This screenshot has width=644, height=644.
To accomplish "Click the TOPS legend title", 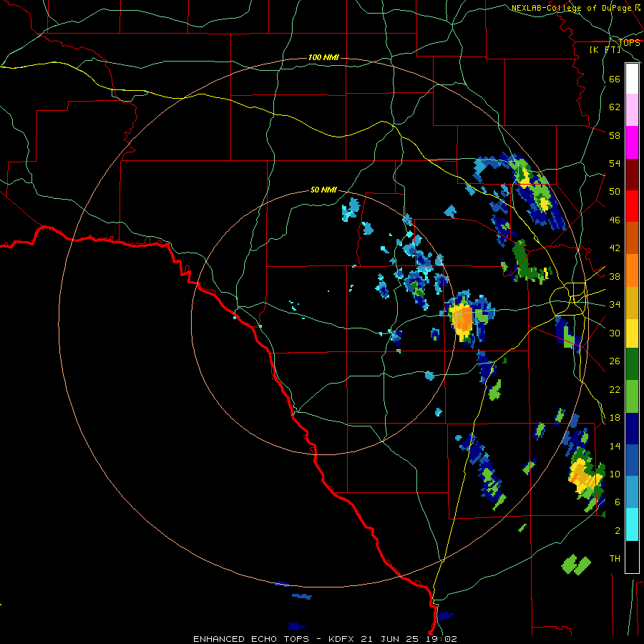I will point(629,42).
